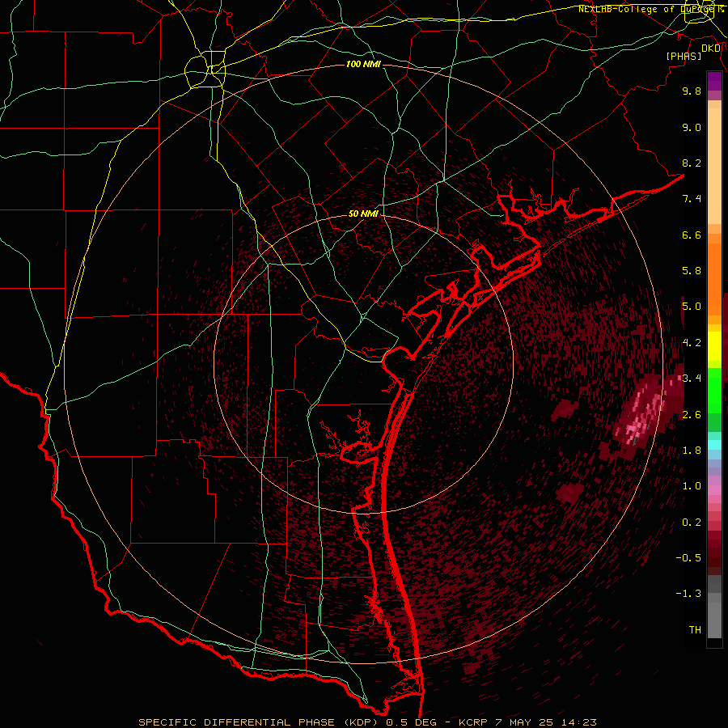Viewport: 728px width, 728px height.
Task: Pick the bright green segment of the color bar
Action: click(x=714, y=391)
